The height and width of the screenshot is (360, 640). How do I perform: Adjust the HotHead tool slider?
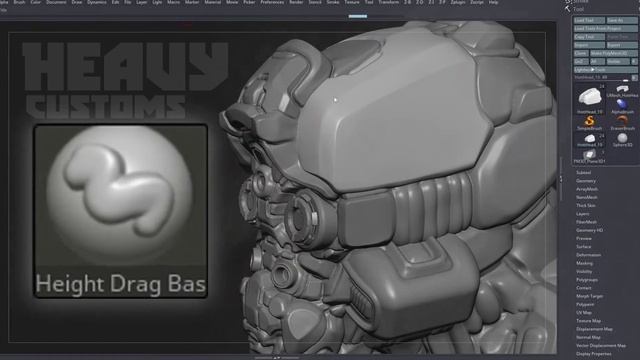coord(602,77)
